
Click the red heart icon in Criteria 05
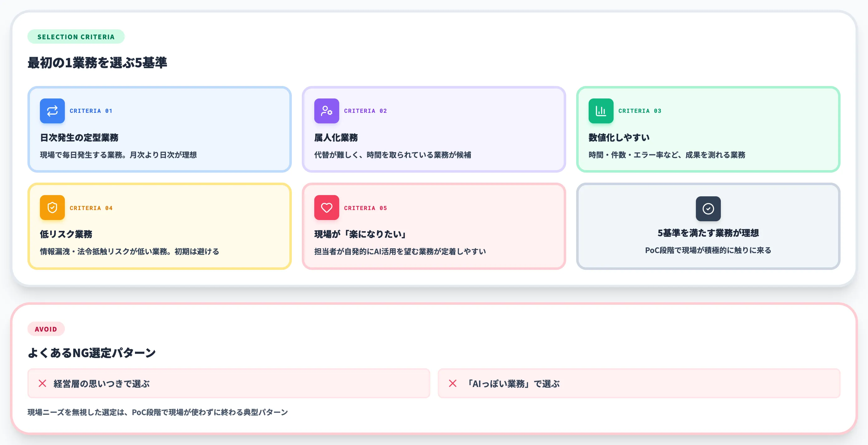[326, 208]
